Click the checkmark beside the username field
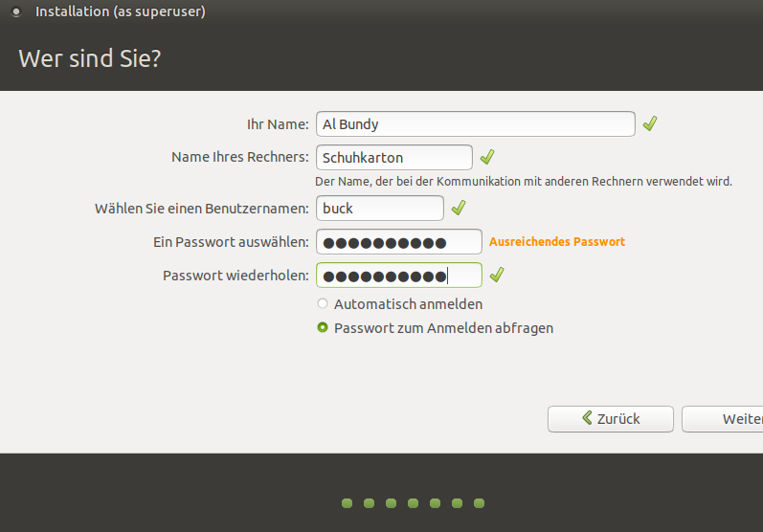This screenshot has width=763, height=532. pos(459,208)
